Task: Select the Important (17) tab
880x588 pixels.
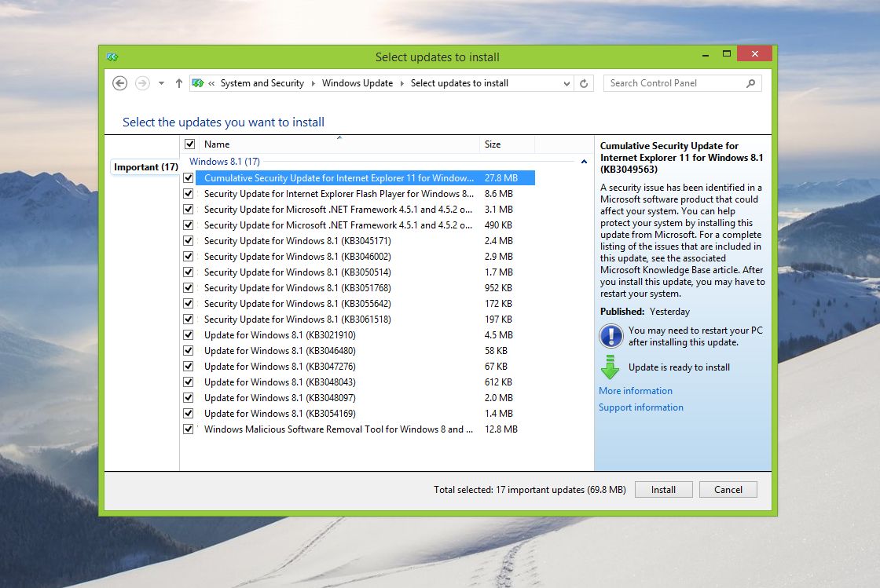Action: [x=146, y=167]
